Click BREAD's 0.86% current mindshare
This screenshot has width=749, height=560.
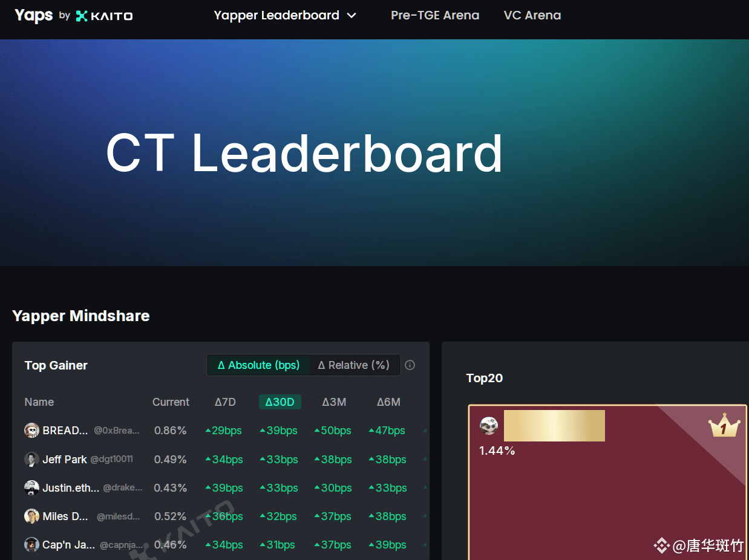171,431
